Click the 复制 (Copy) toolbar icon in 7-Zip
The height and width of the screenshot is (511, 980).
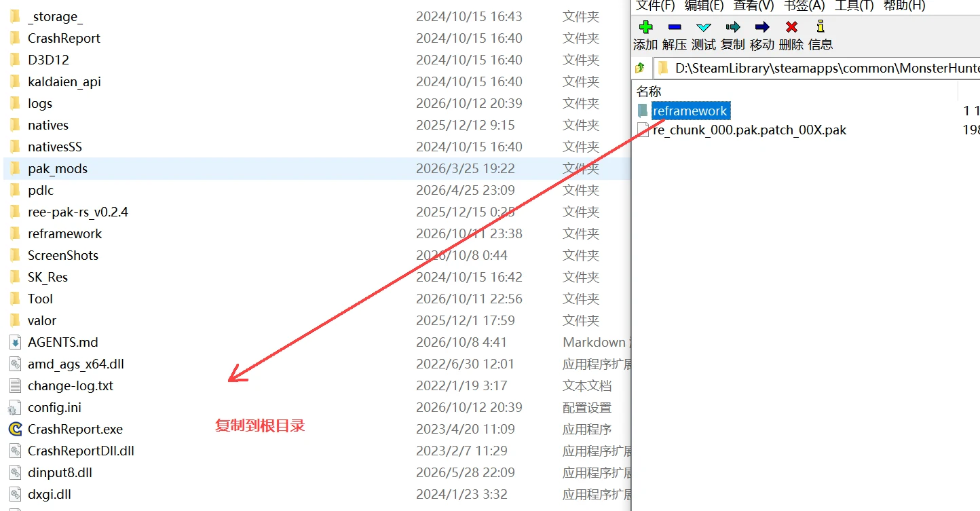[733, 27]
